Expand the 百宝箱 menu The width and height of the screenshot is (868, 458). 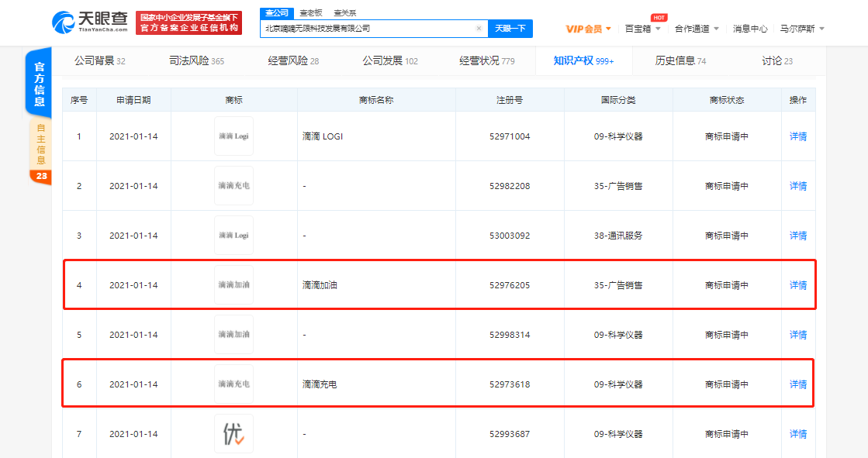(x=642, y=29)
